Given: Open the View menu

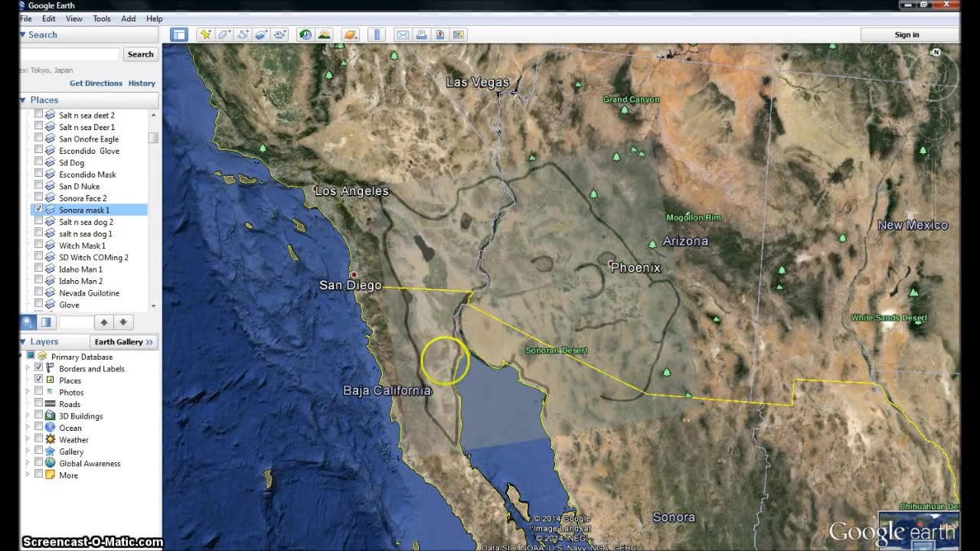Looking at the screenshot, I should click(x=74, y=18).
